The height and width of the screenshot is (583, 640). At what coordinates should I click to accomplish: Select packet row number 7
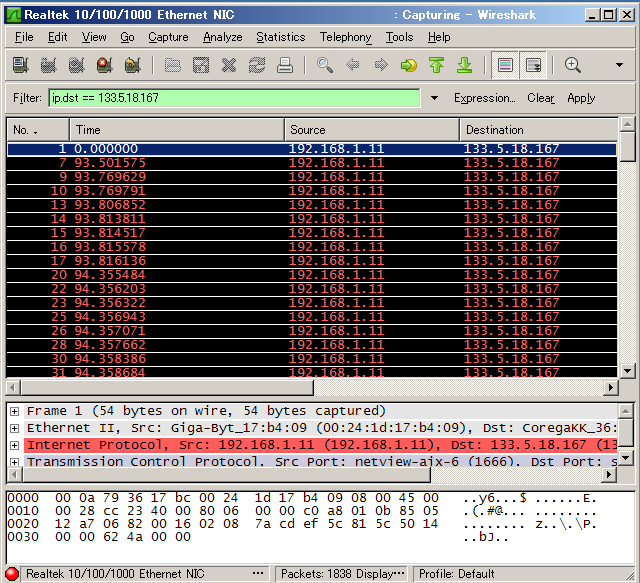tap(312, 163)
